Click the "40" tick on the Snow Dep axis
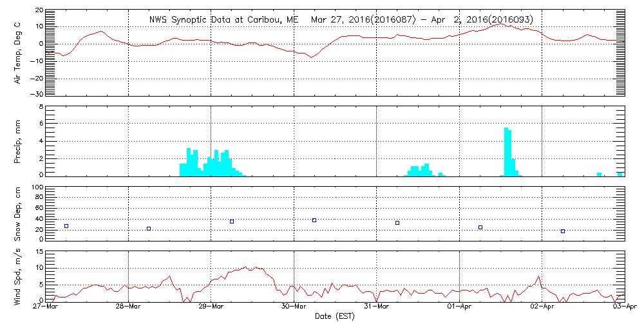The width and height of the screenshot is (644, 322). click(39, 218)
